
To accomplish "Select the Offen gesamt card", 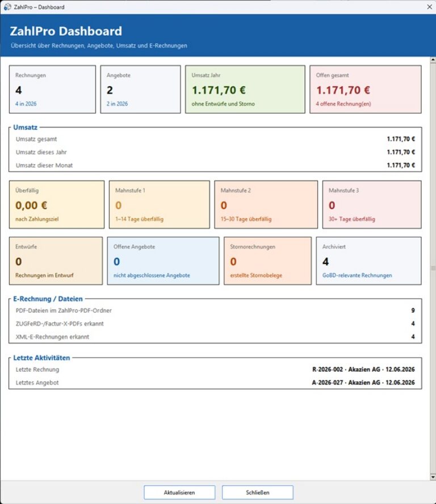I will pos(365,89).
